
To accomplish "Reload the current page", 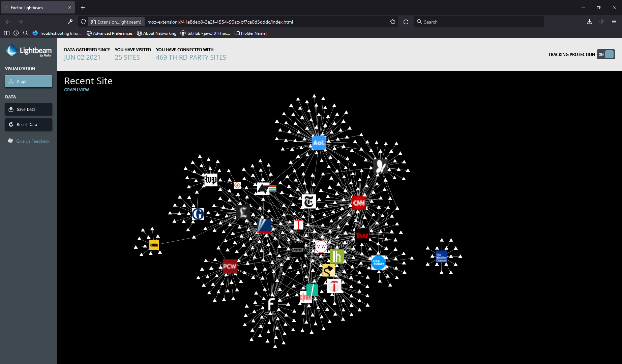I will [406, 22].
